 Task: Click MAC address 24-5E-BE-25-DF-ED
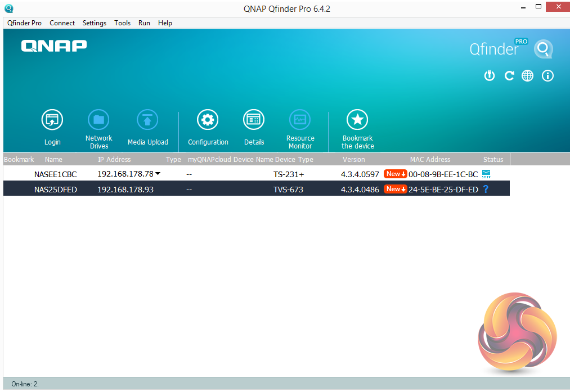(443, 190)
